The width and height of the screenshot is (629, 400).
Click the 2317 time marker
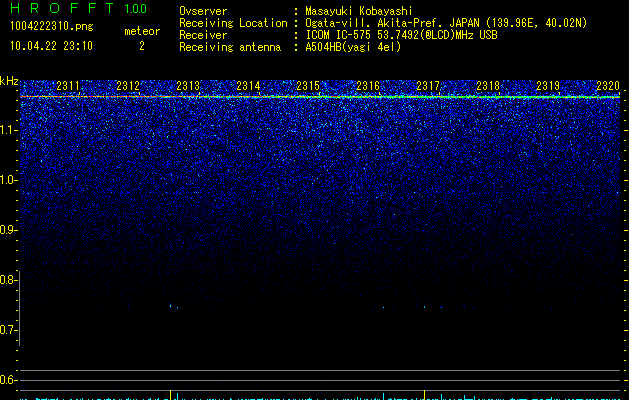click(428, 86)
